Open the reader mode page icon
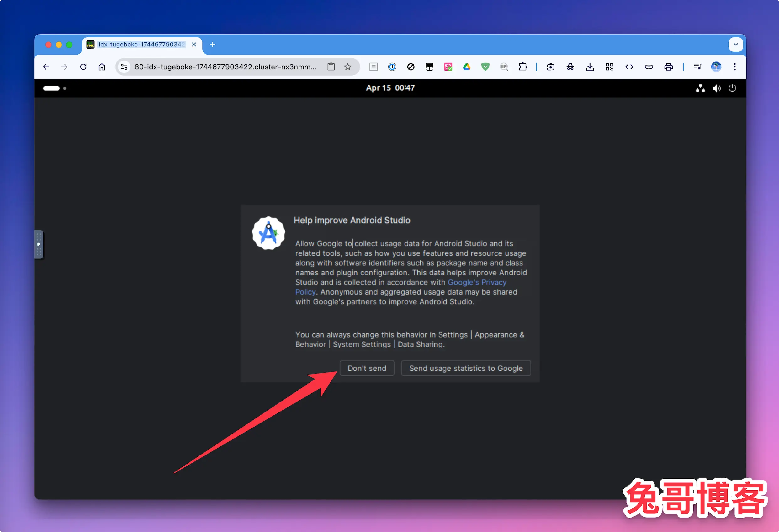The image size is (779, 532). (374, 67)
